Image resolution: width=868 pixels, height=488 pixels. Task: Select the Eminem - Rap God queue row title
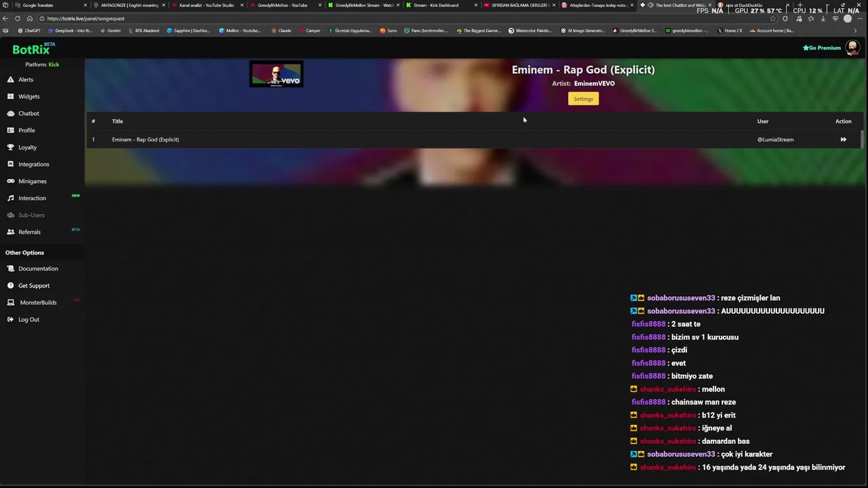146,140
